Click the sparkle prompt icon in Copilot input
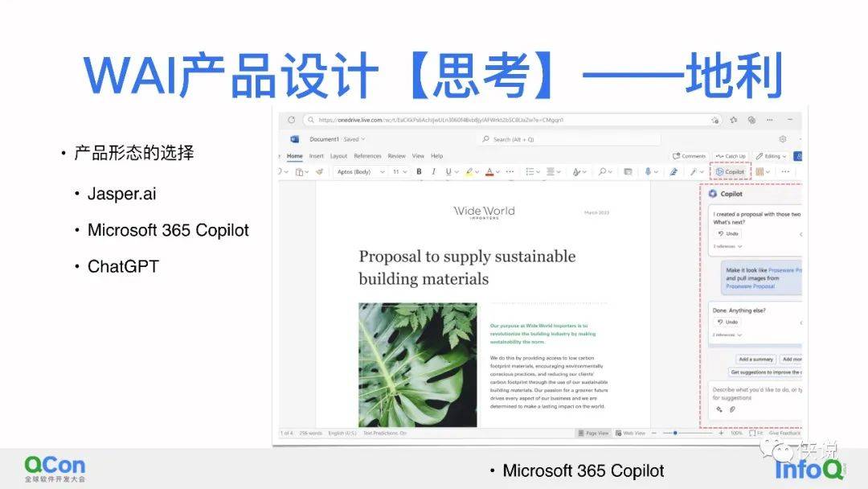 719,409
